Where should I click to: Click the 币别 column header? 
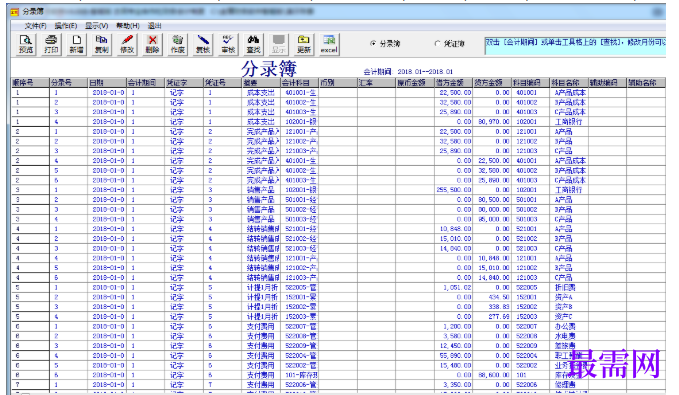pyautogui.click(x=338, y=83)
